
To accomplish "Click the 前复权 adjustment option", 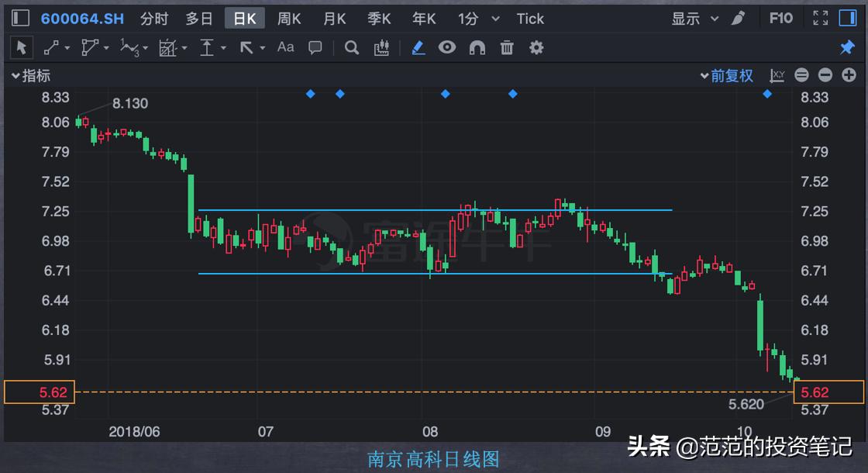I will tap(729, 75).
